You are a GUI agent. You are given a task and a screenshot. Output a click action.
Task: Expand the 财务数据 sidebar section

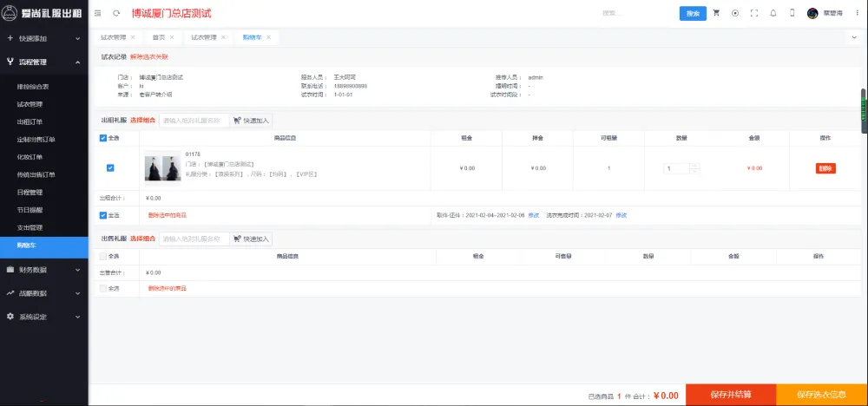coord(43,270)
